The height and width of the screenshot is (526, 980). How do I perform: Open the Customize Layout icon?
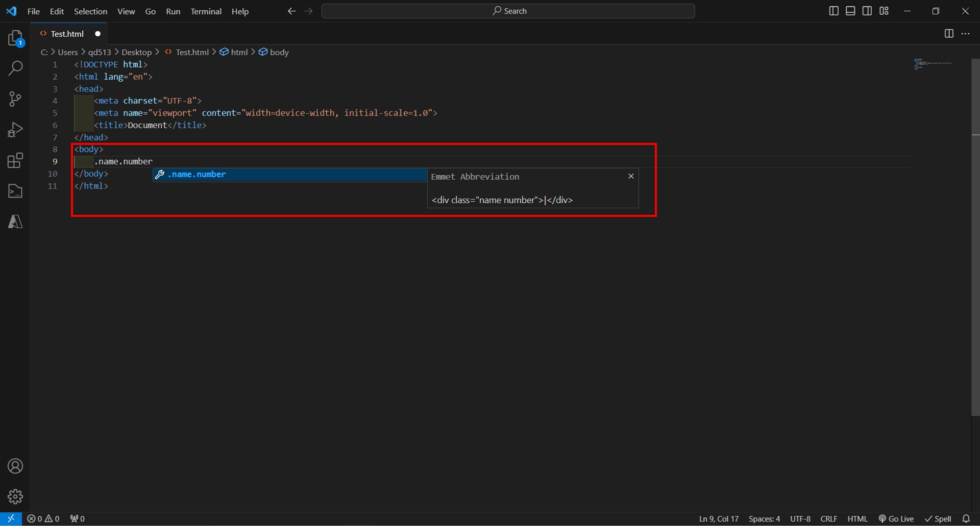[884, 11]
